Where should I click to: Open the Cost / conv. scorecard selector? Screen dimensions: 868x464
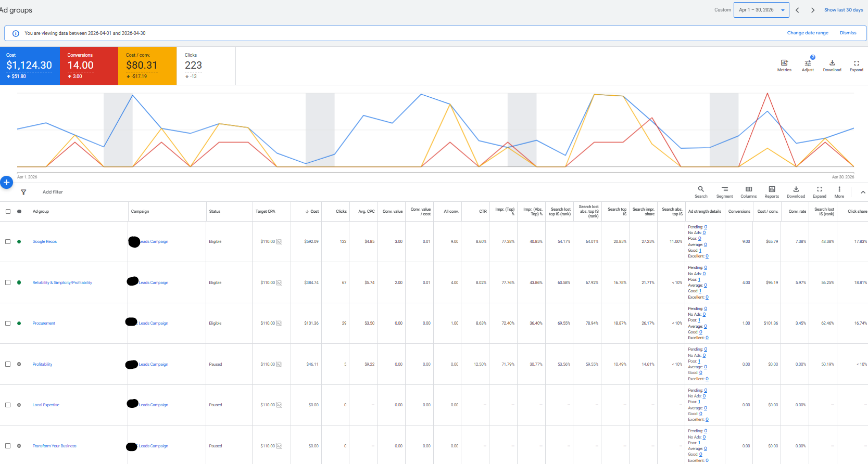pyautogui.click(x=147, y=66)
